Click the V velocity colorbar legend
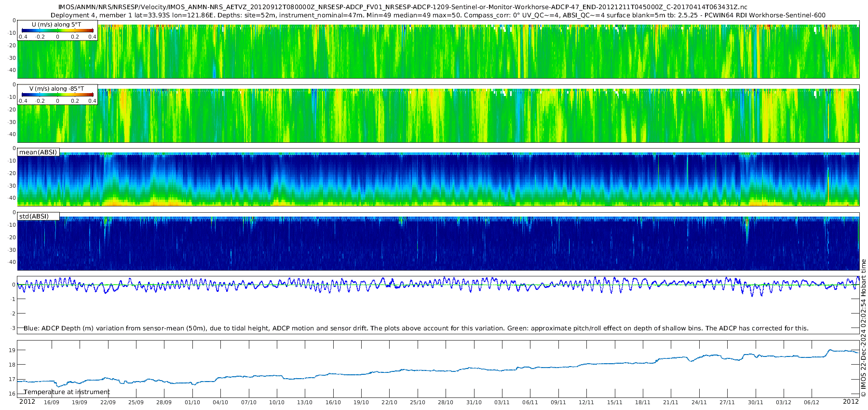Image resolution: width=868 pixels, height=410 pixels. pos(57,94)
